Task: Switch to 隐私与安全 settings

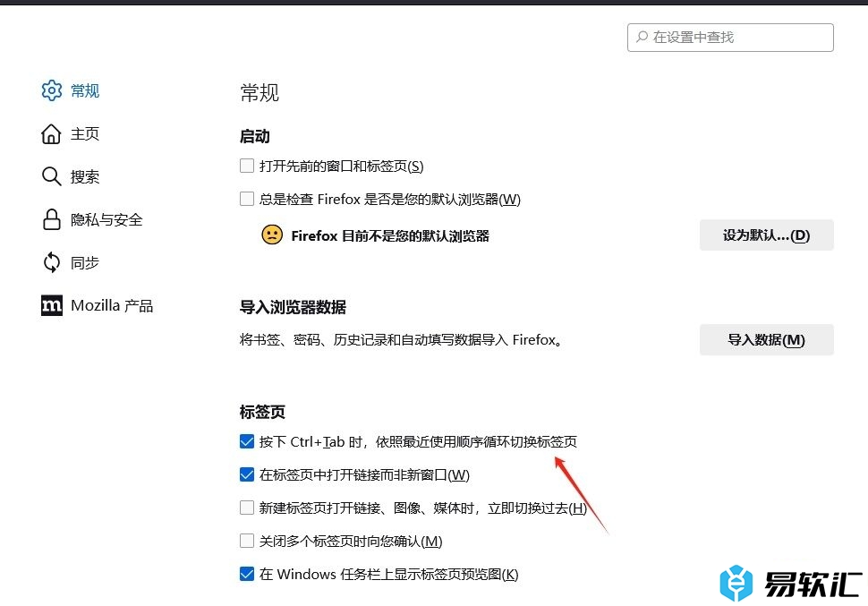Action: pyautogui.click(x=92, y=219)
